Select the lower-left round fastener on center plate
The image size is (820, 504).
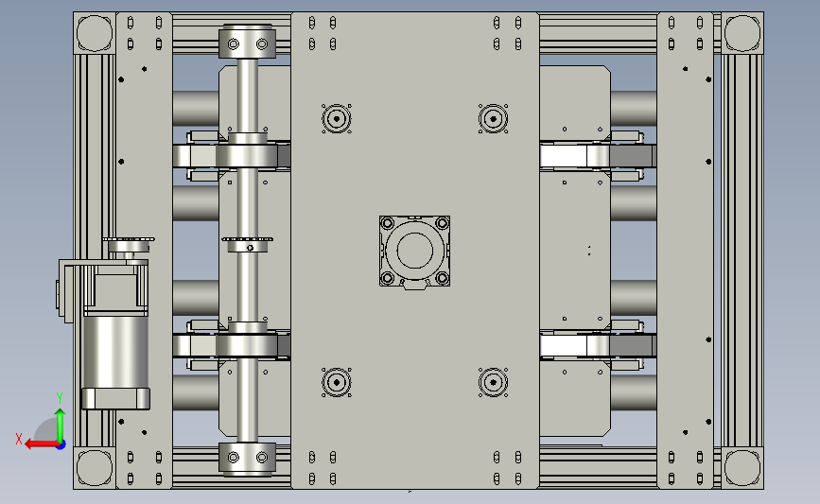337,382
